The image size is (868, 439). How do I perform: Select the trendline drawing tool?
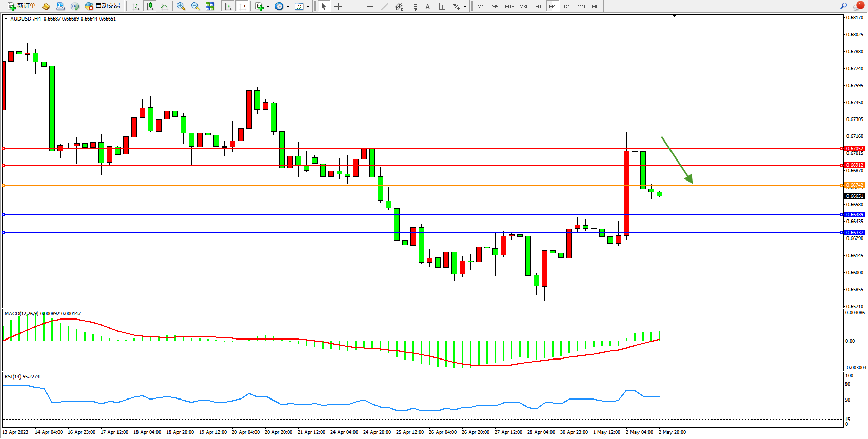(385, 6)
